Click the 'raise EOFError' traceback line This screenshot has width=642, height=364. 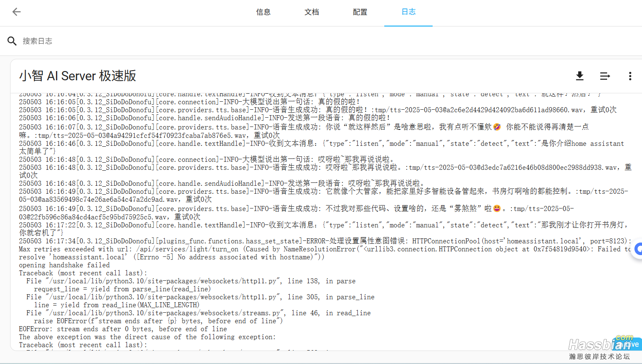pyautogui.click(x=159, y=321)
